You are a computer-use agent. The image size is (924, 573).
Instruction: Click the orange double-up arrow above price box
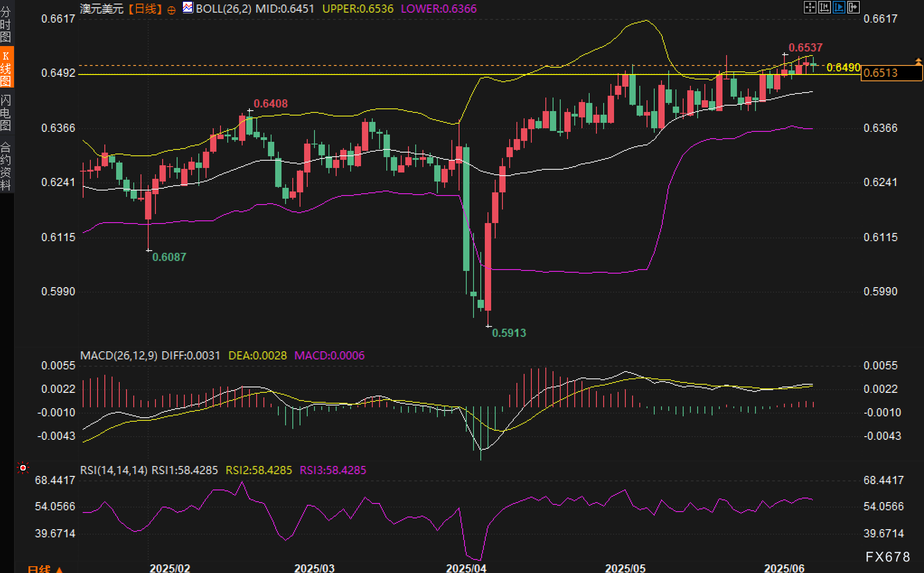point(918,61)
